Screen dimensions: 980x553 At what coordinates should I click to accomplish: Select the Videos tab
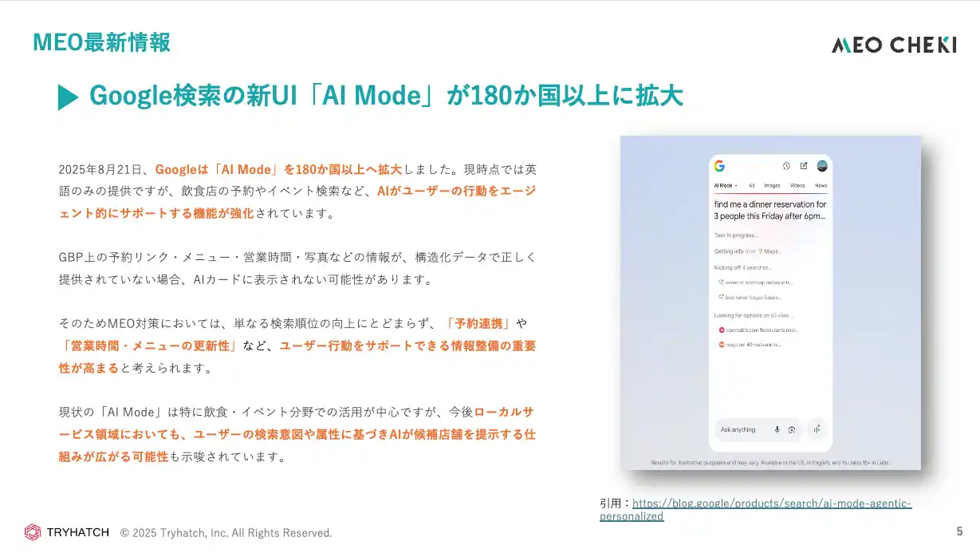797,185
